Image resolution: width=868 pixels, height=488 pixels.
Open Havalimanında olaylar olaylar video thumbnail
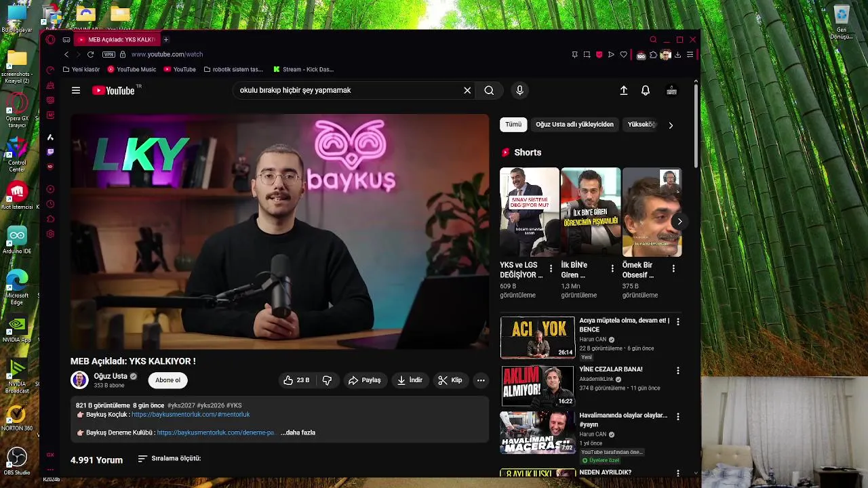click(537, 432)
